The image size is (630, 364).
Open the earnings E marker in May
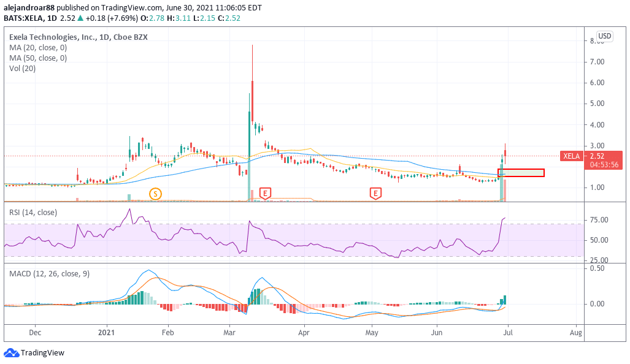375,194
